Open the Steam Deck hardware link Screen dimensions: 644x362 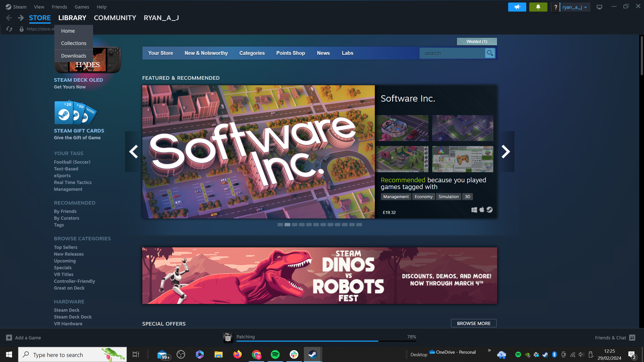pos(66,310)
